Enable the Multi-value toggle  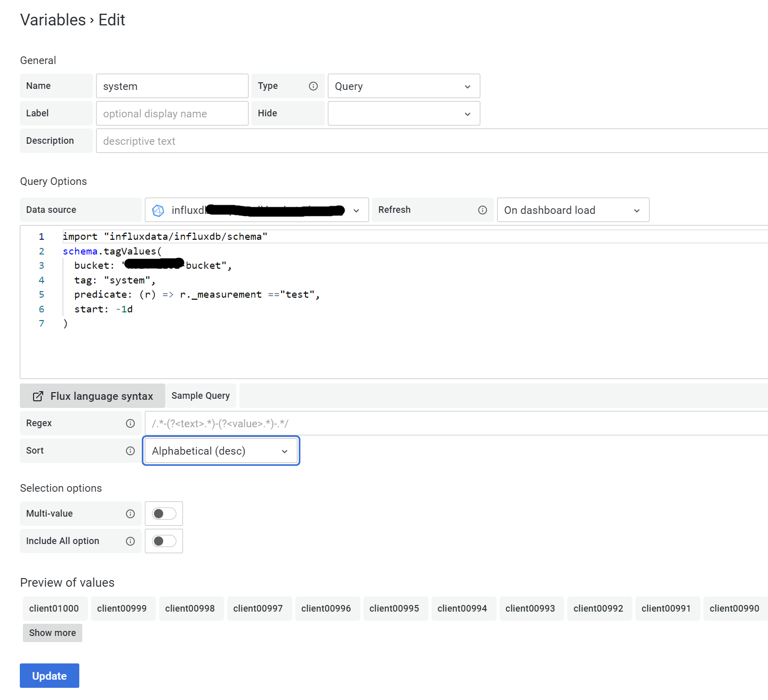pyautogui.click(x=164, y=513)
